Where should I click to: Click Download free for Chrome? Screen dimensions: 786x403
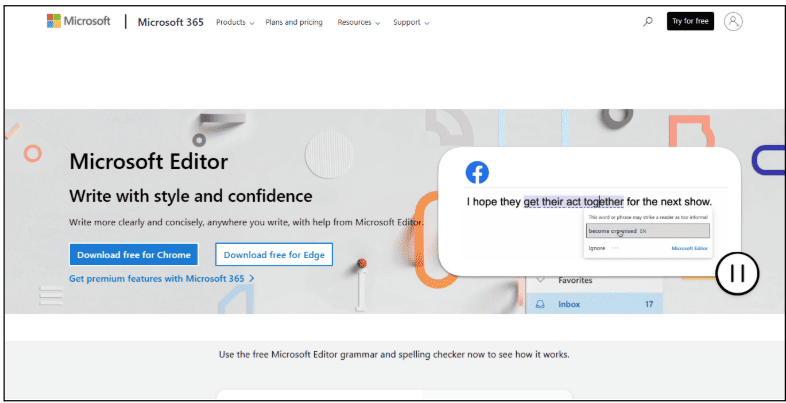(134, 255)
